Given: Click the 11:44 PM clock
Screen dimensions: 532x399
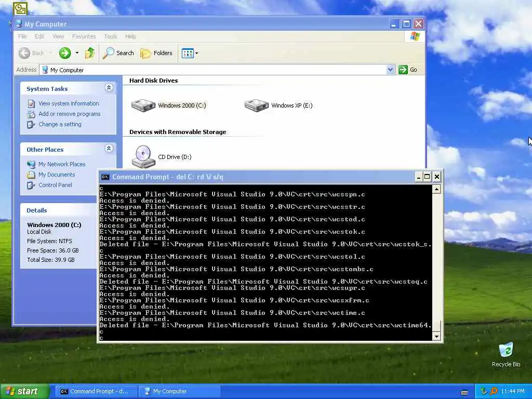Looking at the screenshot, I should (513, 392).
